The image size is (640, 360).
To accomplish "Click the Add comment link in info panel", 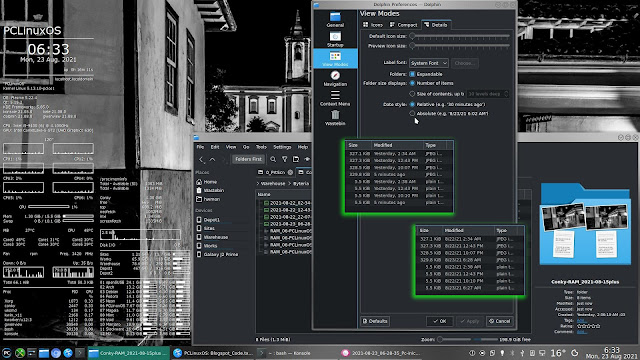I will tap(581, 332).
